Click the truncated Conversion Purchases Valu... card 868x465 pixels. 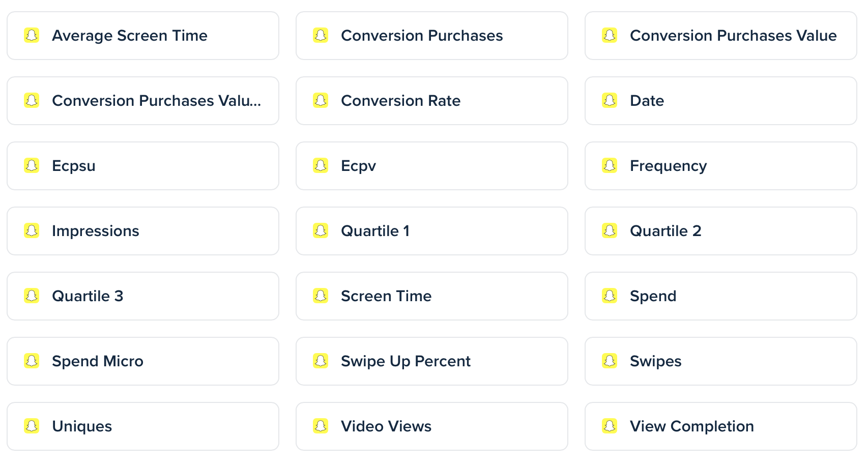[x=142, y=101]
